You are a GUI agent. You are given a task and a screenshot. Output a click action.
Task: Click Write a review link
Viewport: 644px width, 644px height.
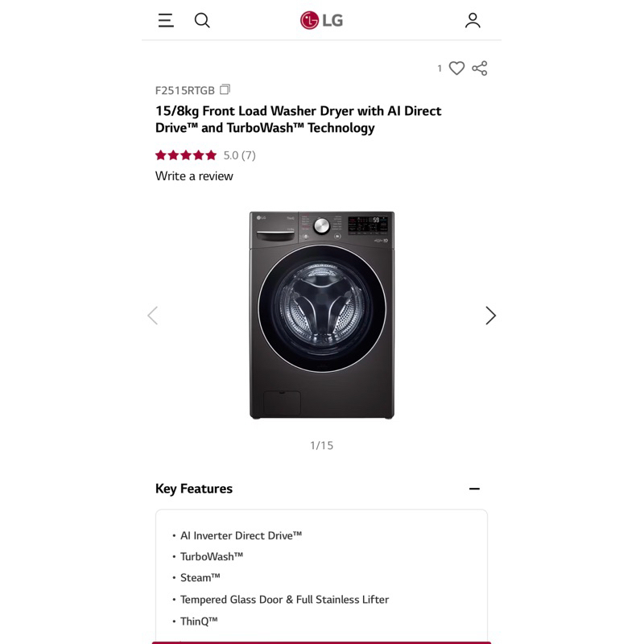tap(194, 176)
